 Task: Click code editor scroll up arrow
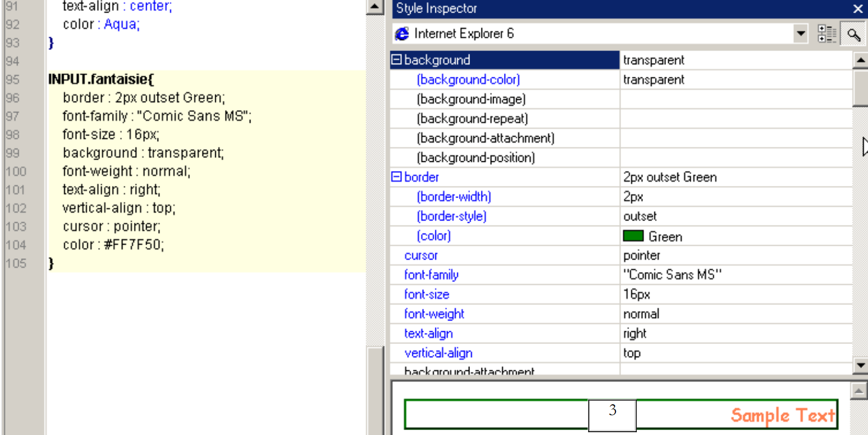tap(374, 7)
